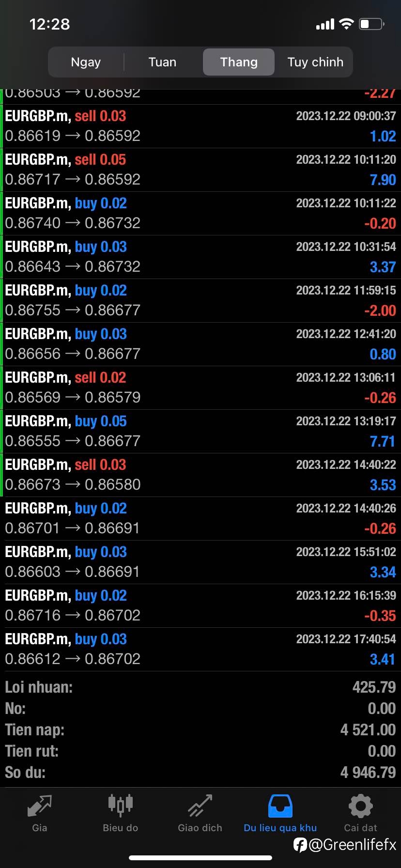Screen dimensions: 401x868
Task: Tap the battery icon in status bar
Action: point(371,24)
